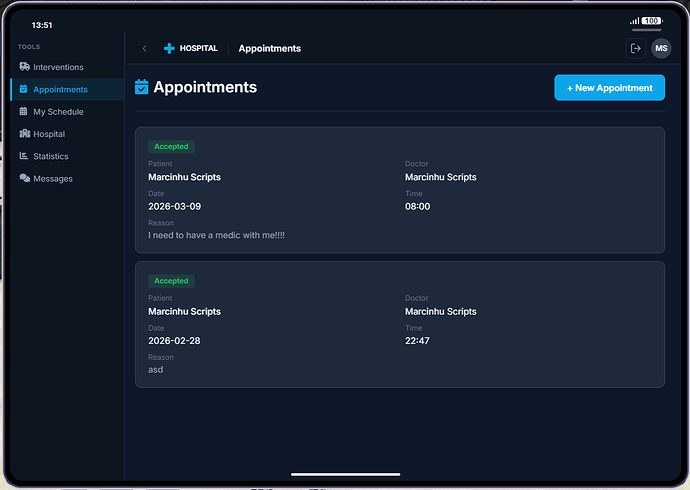Click Accepted badge on 2026-02-28 appointment
This screenshot has height=490, width=690.
click(x=171, y=281)
